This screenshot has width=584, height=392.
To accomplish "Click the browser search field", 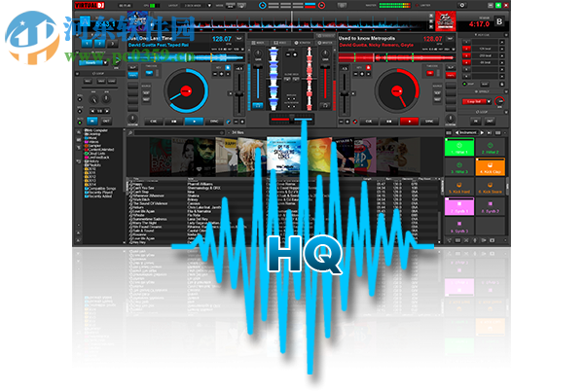I will (179, 132).
